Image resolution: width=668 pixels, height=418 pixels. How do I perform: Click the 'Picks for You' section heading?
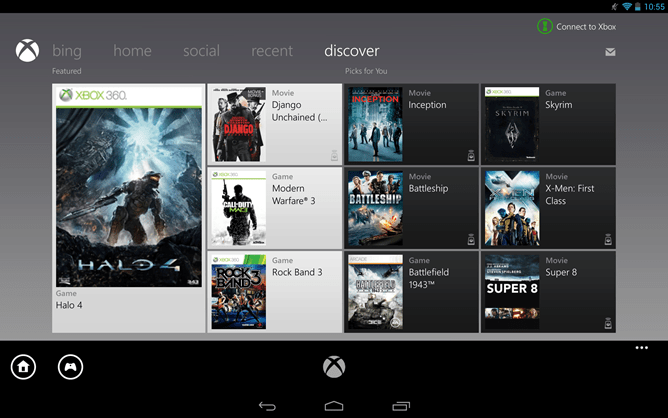pos(366,71)
